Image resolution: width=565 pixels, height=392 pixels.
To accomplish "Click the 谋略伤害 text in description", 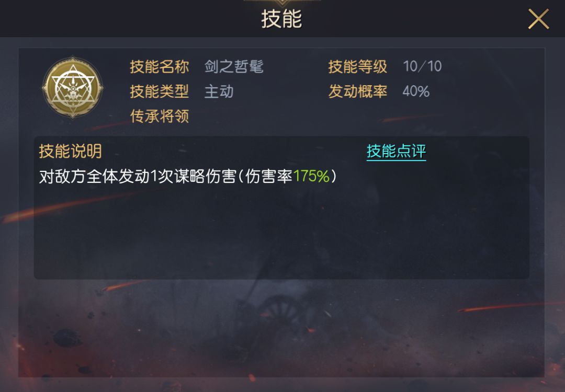I will coord(205,176).
